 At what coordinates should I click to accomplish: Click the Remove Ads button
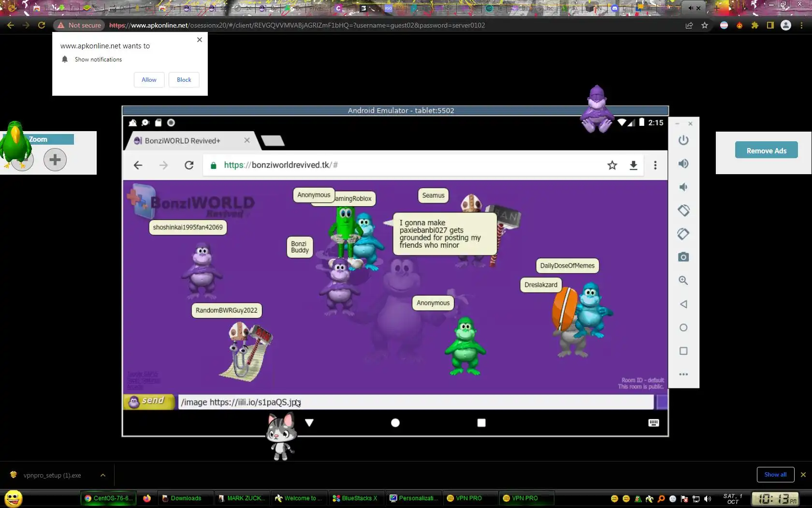pyautogui.click(x=766, y=150)
